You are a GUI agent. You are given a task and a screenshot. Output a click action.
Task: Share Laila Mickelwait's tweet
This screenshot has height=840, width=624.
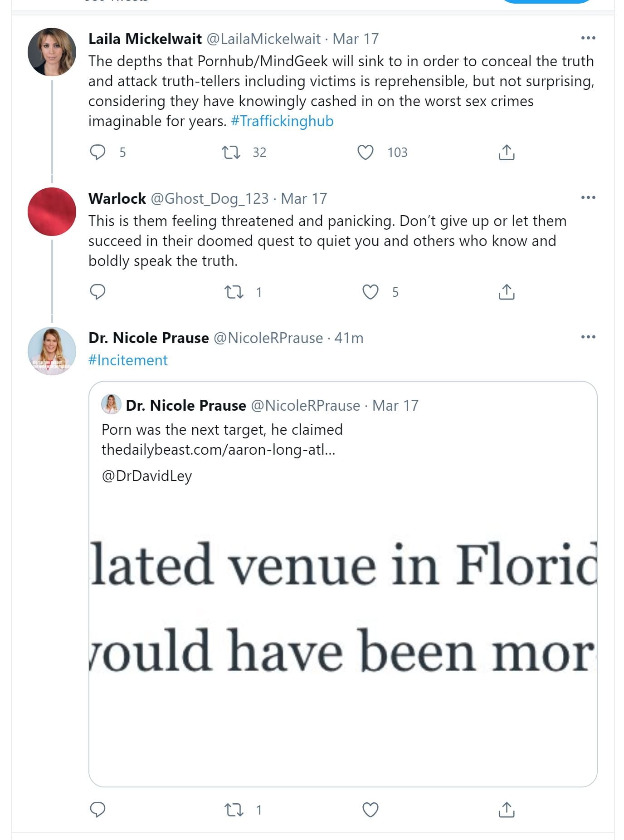[506, 152]
